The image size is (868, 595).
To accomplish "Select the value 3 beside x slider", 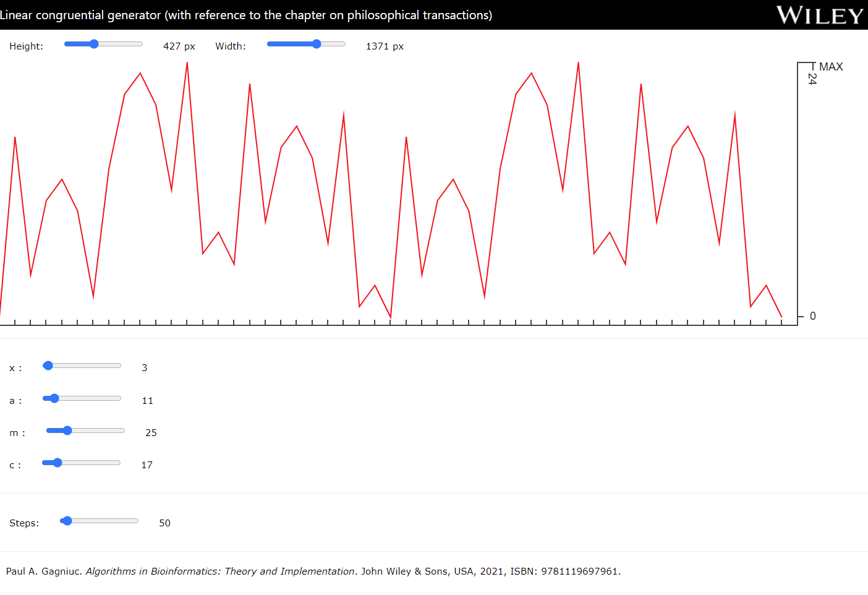I will pyautogui.click(x=144, y=367).
